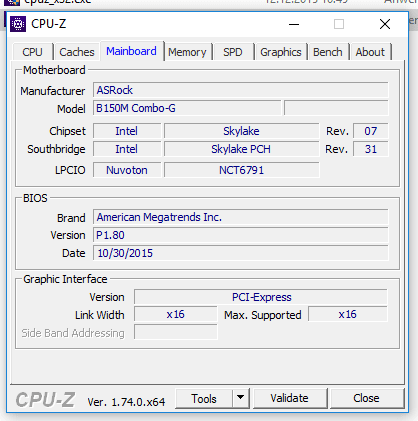Minimize the CPU-Z window
Image resolution: width=418 pixels, height=421 pixels.
(x=294, y=24)
